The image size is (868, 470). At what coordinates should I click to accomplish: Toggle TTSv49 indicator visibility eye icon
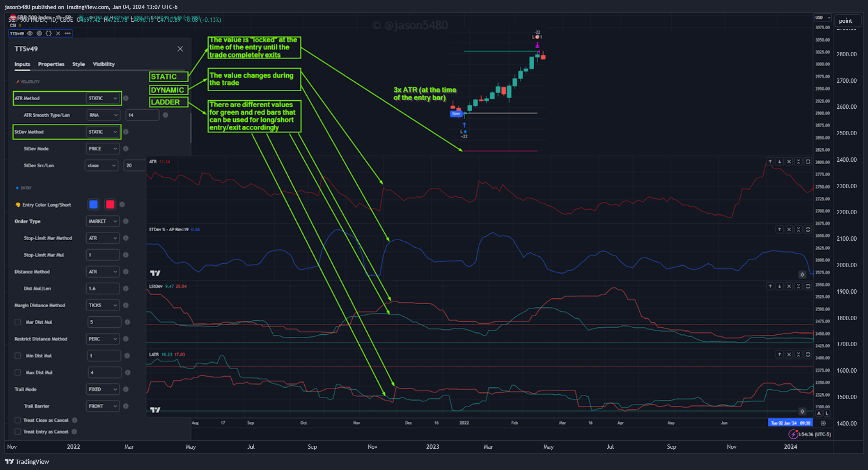[x=30, y=34]
